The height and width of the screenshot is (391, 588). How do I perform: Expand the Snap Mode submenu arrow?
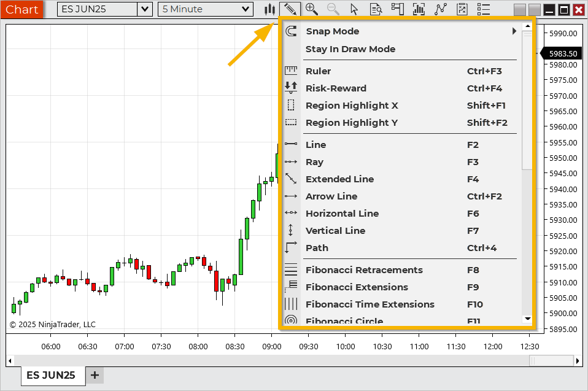(514, 31)
